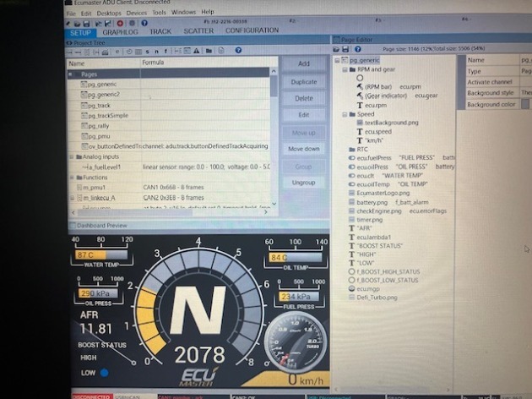Switch to the TRACK tab
This screenshot has width=532, height=399.
coord(160,31)
